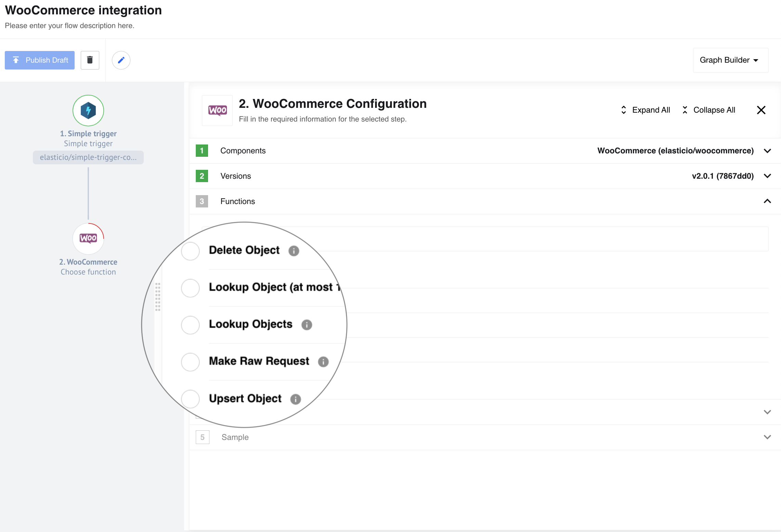Show info for Upsert Object
Viewport: 781px width, 532px height.
coord(295,399)
